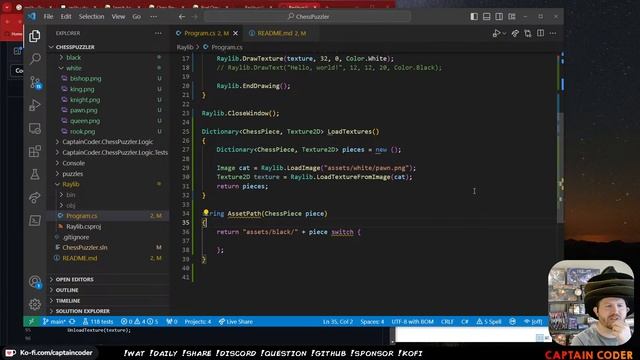Click the main branch in status bar
The height and width of the screenshot is (360, 640).
click(x=54, y=322)
